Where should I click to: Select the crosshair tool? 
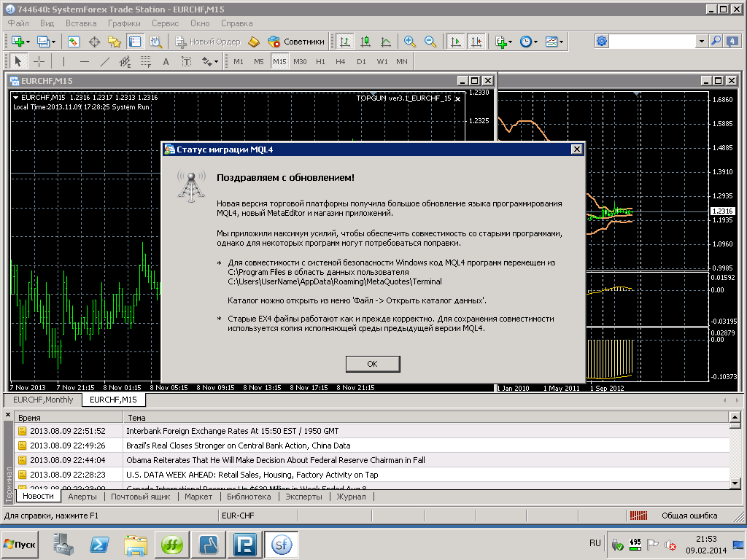[x=39, y=61]
